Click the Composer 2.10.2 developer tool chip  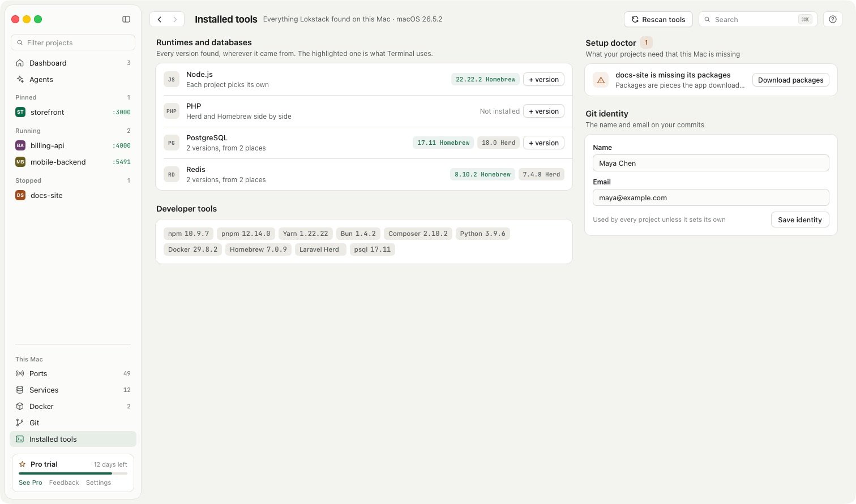(x=418, y=234)
